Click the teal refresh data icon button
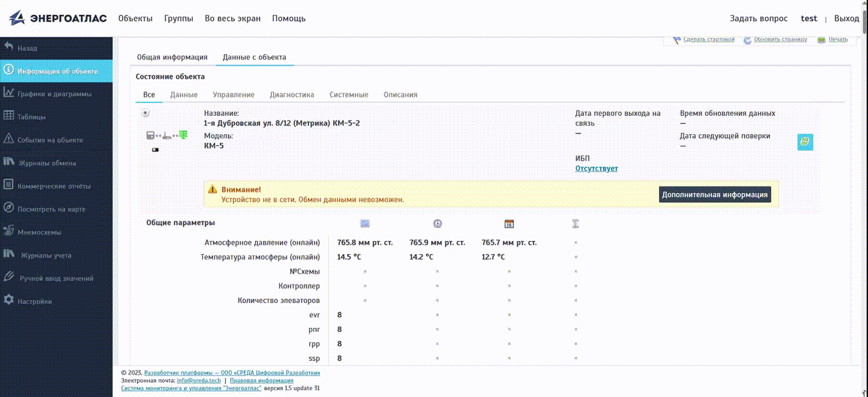 804,142
